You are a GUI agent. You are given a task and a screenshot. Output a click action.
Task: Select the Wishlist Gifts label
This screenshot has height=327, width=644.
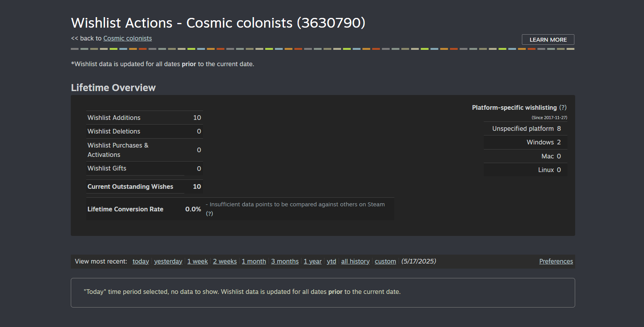[x=107, y=168]
